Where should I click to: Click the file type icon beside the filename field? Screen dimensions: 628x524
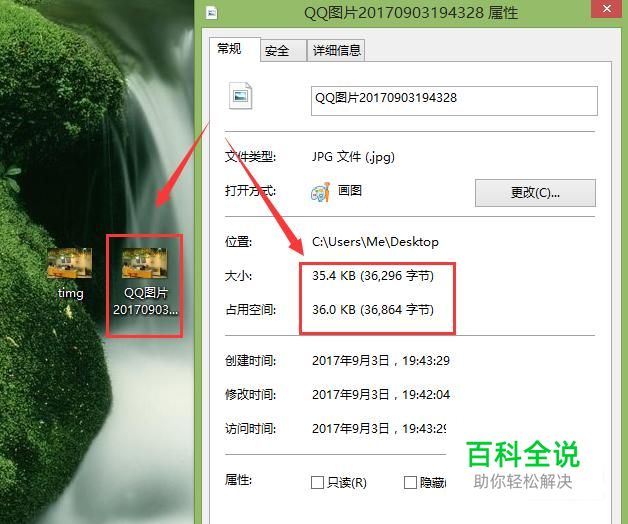(240, 96)
